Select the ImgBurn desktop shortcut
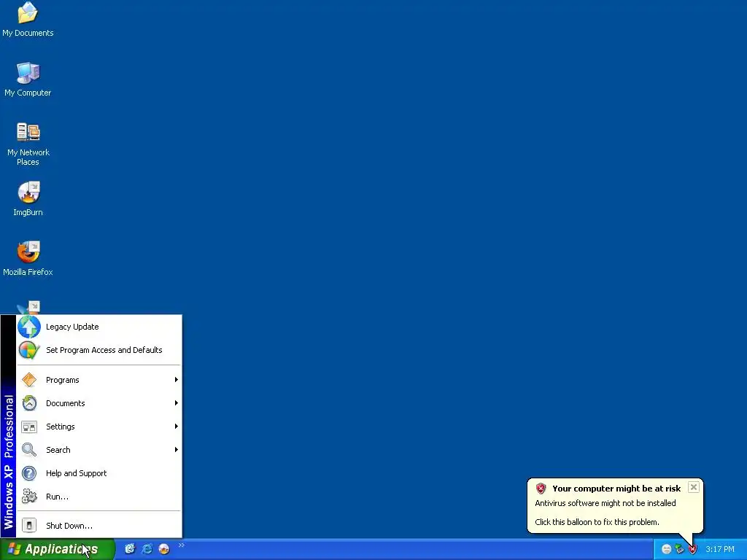Image resolution: width=747 pixels, height=560 pixels. 28,199
